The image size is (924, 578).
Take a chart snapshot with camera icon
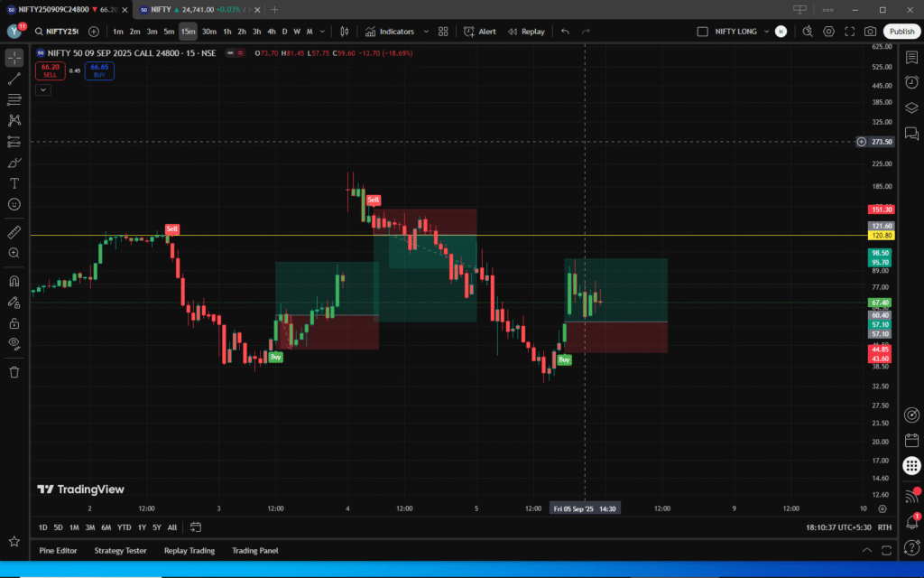[870, 32]
